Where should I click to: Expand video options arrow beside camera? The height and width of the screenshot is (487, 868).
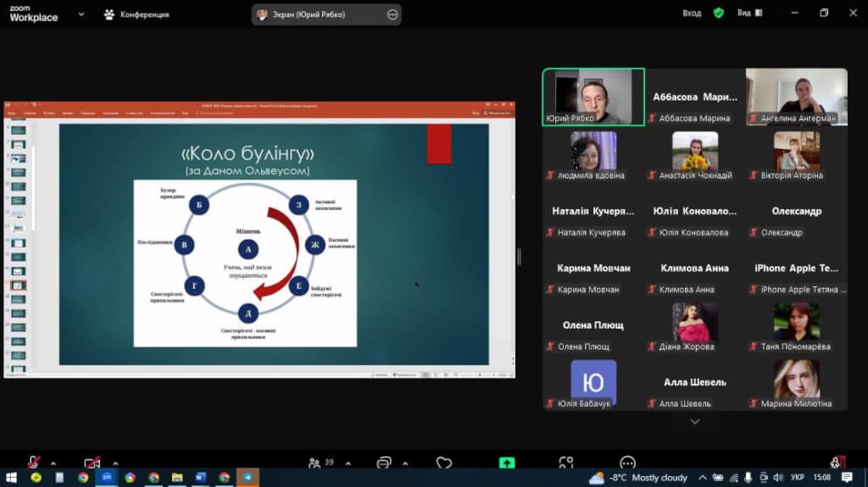[x=114, y=462]
